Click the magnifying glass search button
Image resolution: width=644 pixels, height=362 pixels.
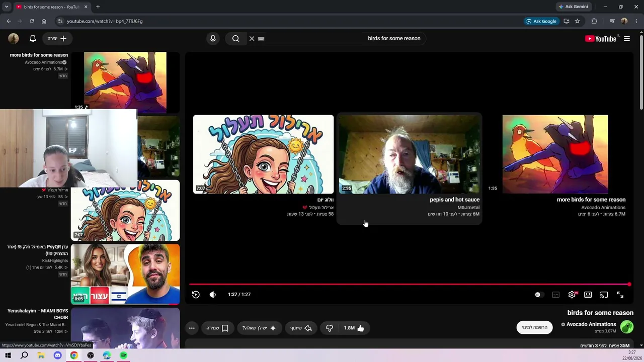coord(235,38)
